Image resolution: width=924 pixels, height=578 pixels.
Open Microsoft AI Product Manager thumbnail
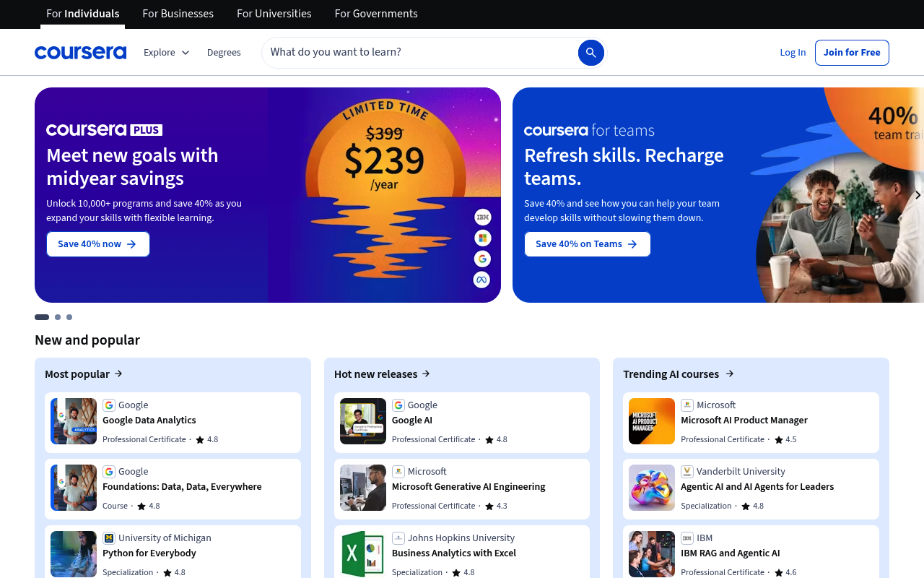pos(652,421)
